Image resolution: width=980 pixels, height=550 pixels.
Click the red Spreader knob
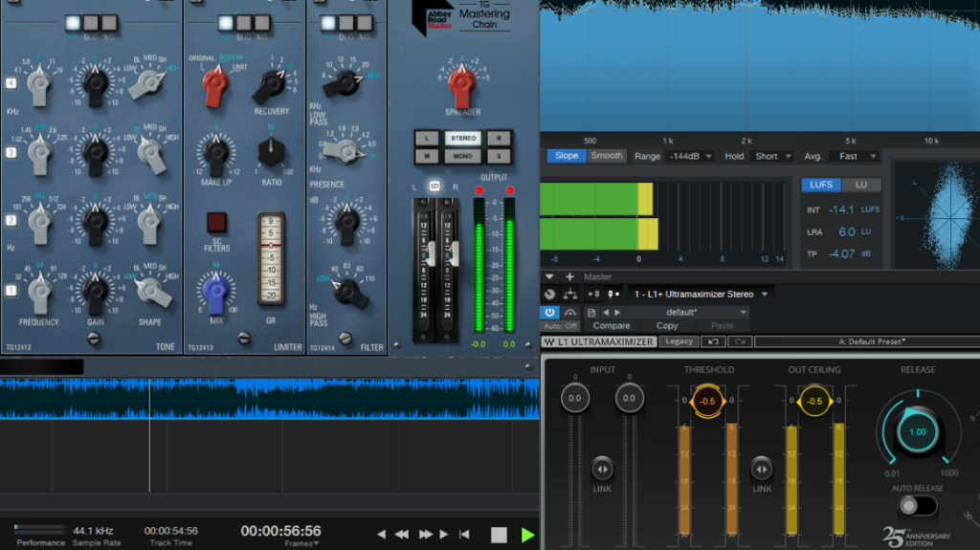(x=462, y=86)
